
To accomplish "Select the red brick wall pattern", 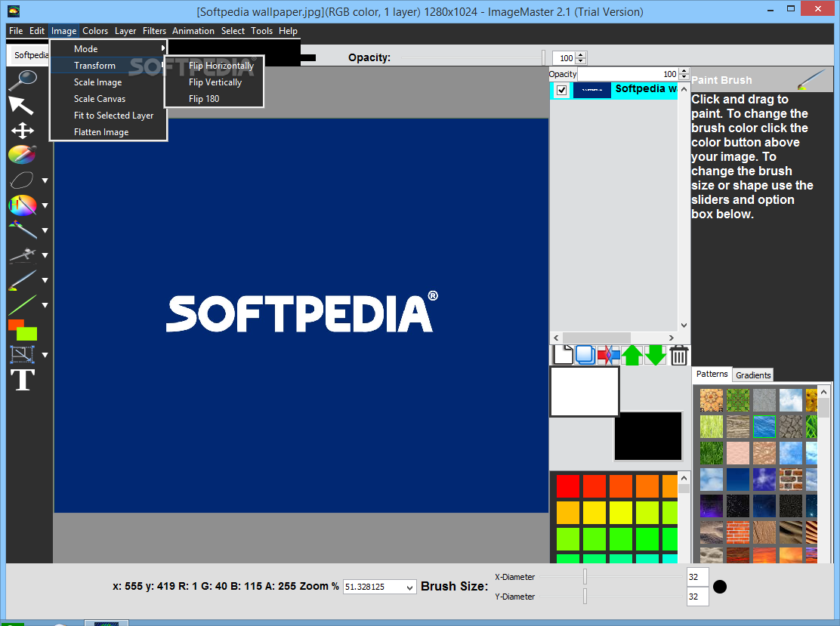I will (738, 532).
